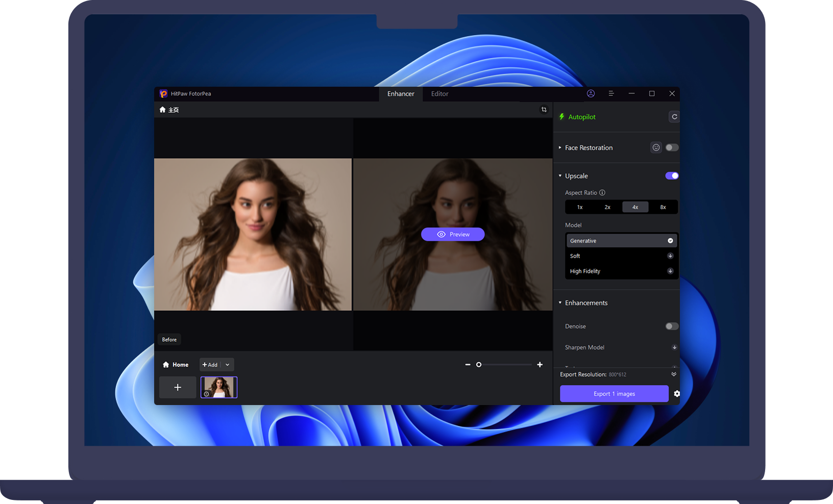The height and width of the screenshot is (504, 833).
Task: Click the Autopilot refresh icon
Action: coord(674,117)
